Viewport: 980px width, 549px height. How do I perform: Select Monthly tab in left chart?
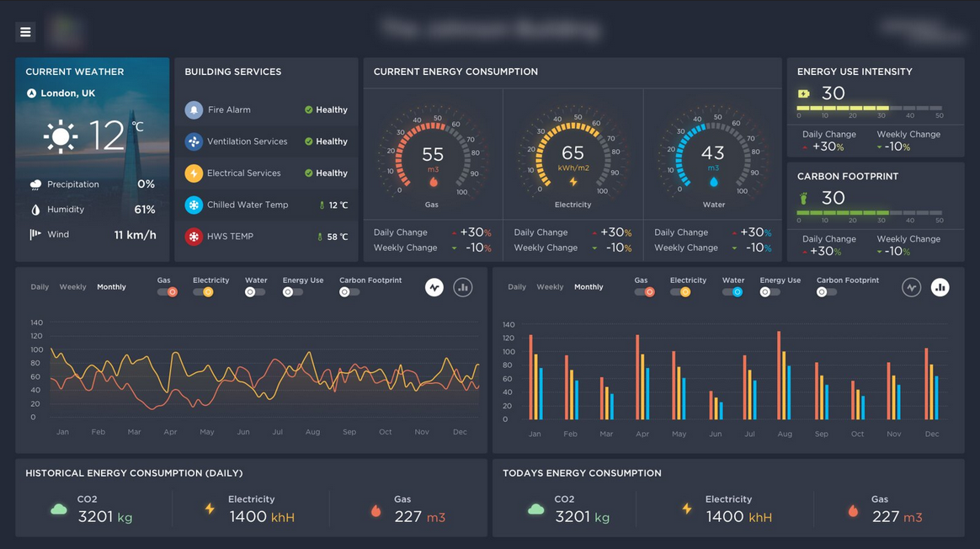point(111,287)
